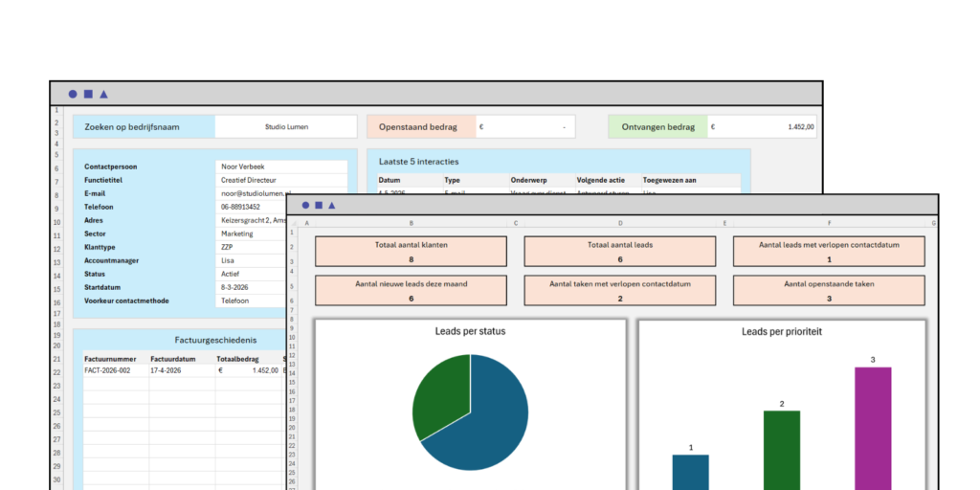The height and width of the screenshot is (490, 980).
Task: Click the Factuurdatum column header
Action: coord(173,360)
